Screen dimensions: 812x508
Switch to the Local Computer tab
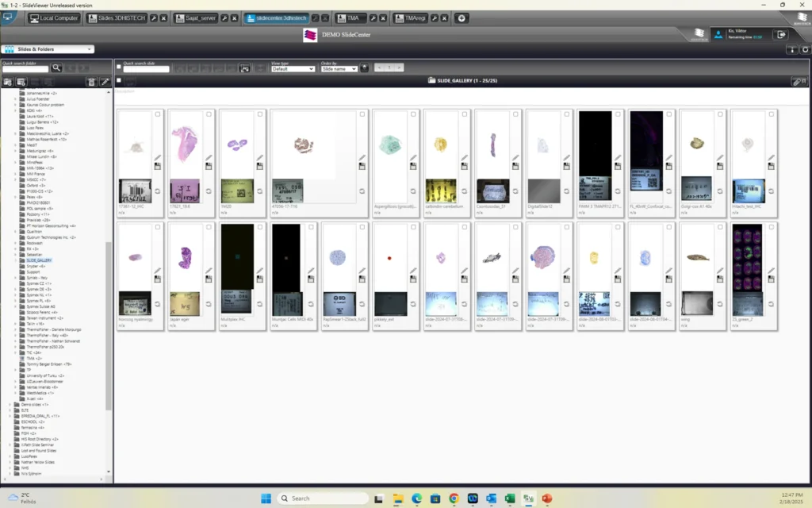point(53,17)
